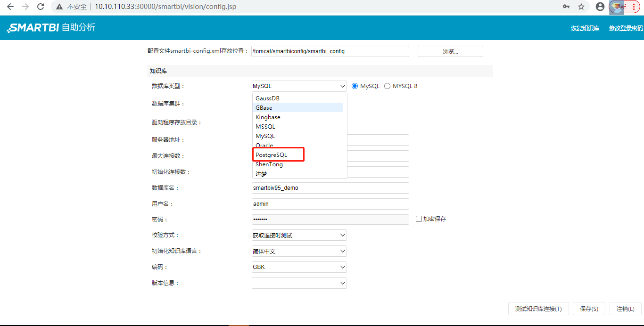The height and width of the screenshot is (326, 644).
Task: Enable the 加密保存 checkbox
Action: [419, 219]
